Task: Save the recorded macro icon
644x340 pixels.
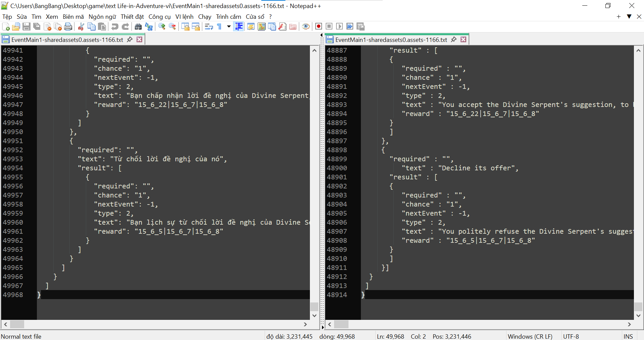Action: pyautogui.click(x=361, y=26)
